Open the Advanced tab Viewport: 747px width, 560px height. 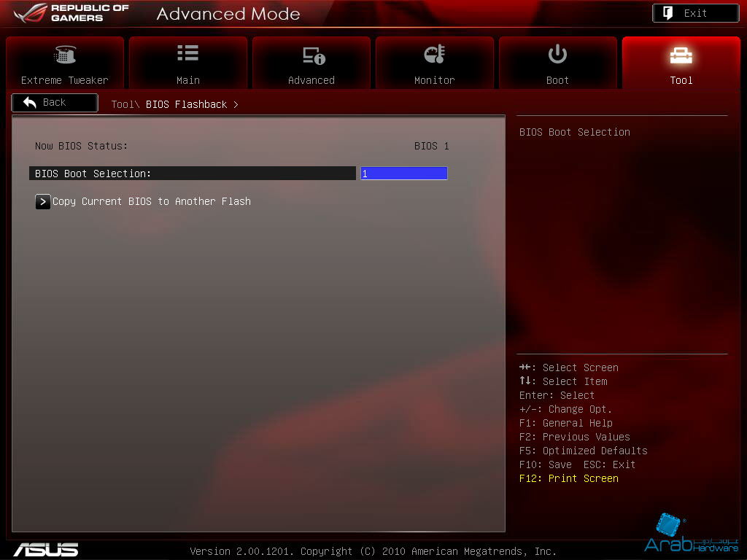pos(311,63)
